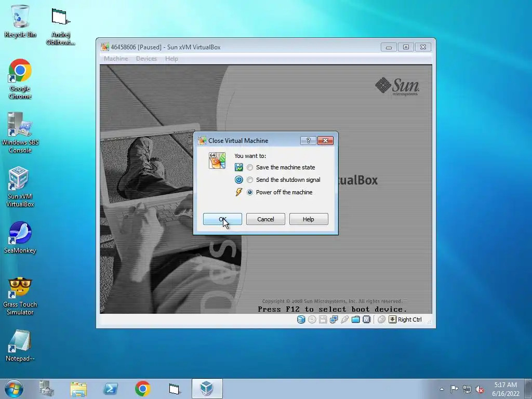Click the network tray icon

467,389
